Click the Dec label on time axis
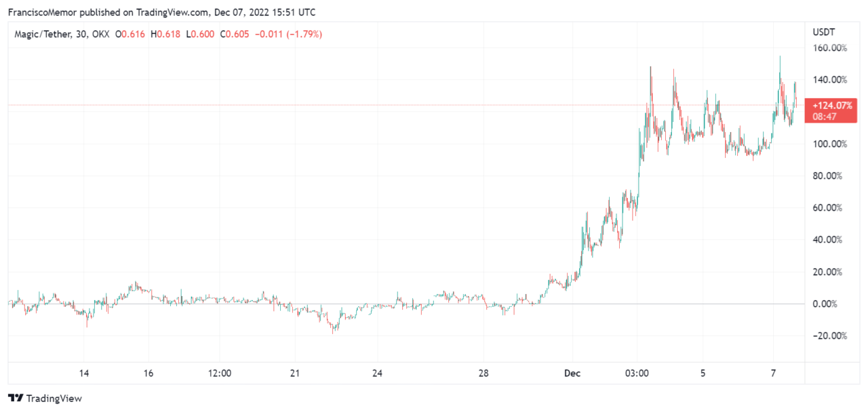 [x=572, y=373]
